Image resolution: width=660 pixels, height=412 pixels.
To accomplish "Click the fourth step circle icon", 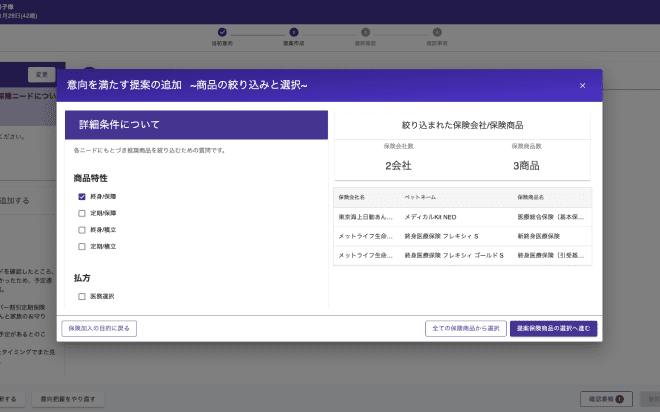I will [x=437, y=32].
